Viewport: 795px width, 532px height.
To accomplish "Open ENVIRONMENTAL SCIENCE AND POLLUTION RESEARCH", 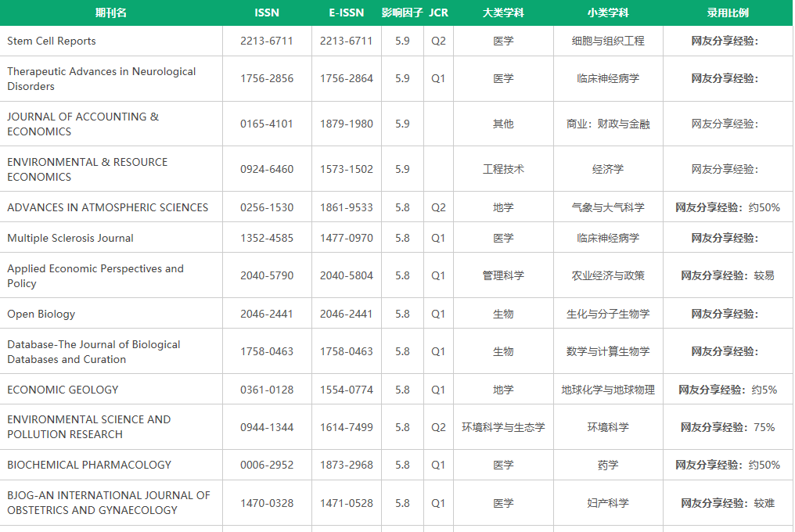I will coord(88,426).
